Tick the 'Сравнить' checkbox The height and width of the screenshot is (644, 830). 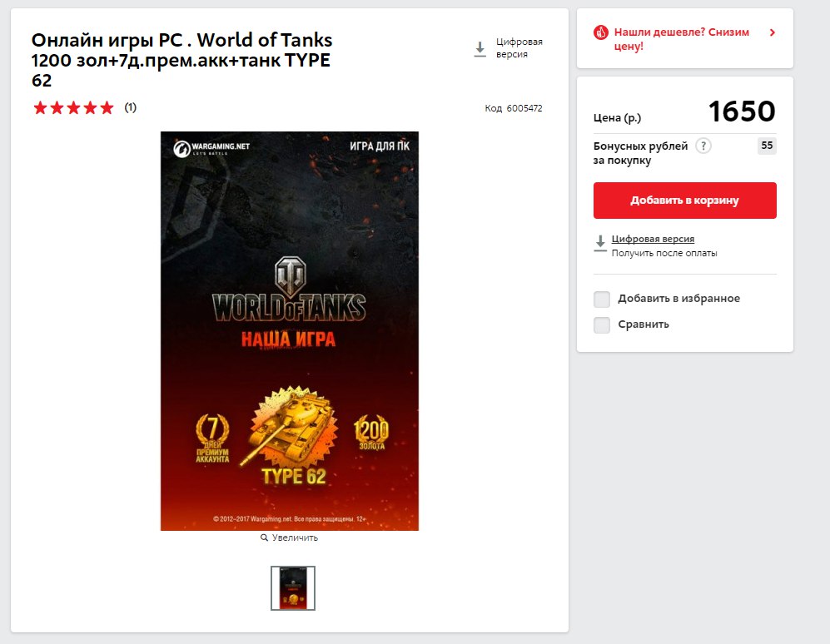pos(602,324)
